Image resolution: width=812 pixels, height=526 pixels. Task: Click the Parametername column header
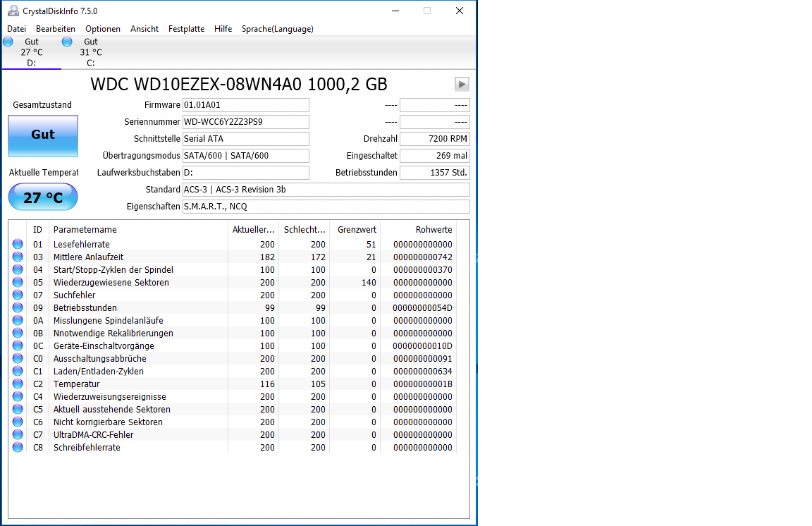pyautogui.click(x=138, y=230)
